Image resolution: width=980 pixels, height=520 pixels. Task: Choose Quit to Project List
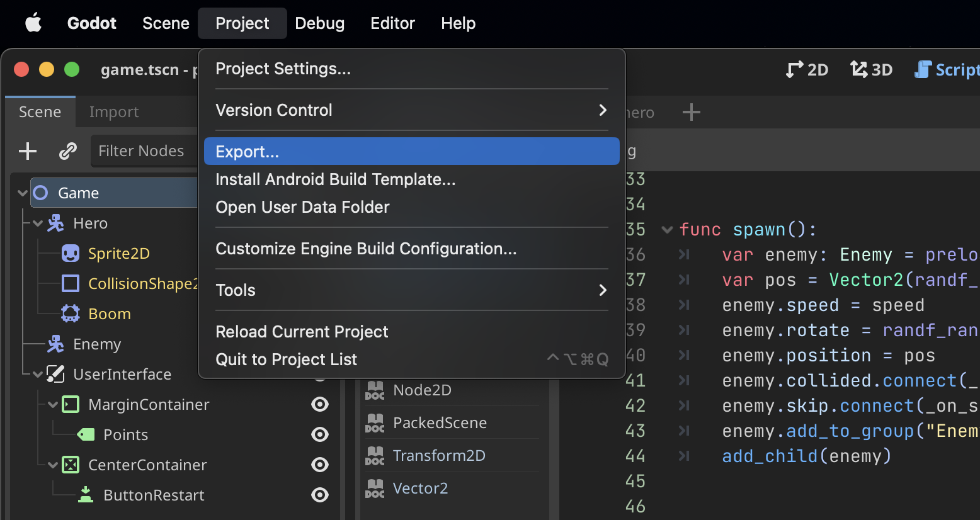[412, 359]
